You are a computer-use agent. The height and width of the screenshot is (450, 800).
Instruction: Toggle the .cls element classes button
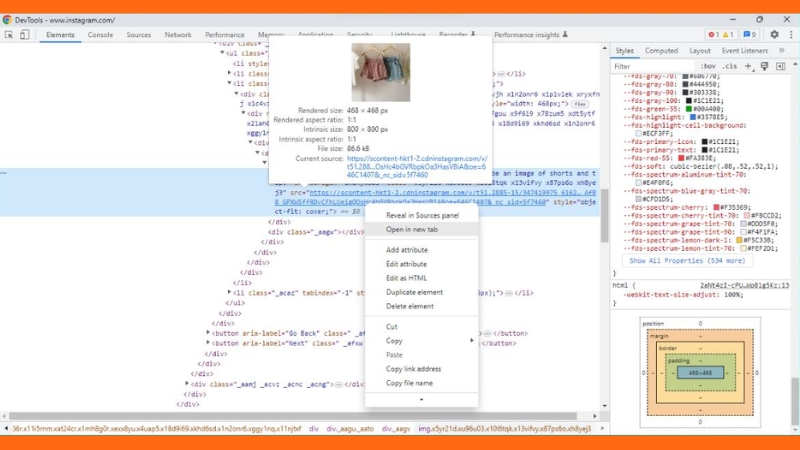pos(730,66)
